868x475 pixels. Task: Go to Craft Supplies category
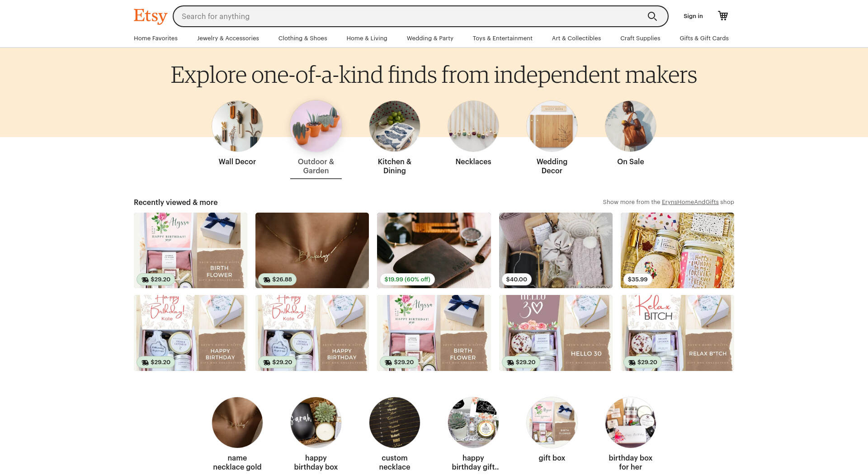point(640,38)
